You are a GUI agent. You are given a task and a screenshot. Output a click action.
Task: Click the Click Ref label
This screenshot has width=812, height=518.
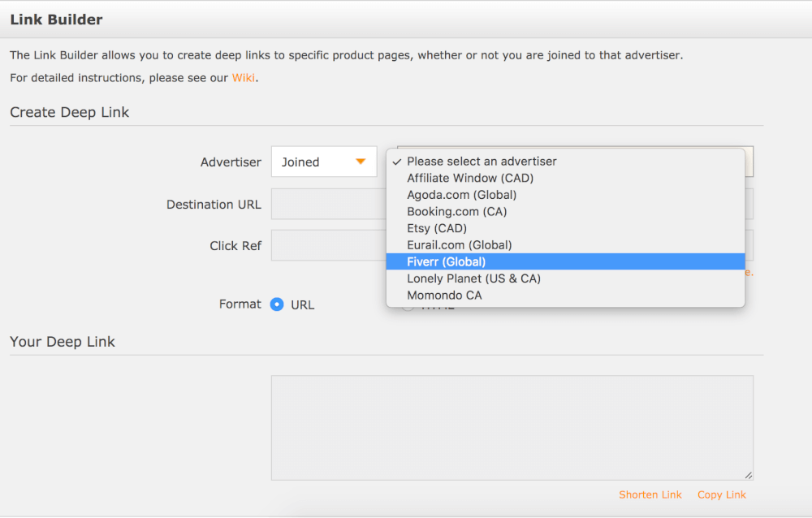(x=235, y=245)
